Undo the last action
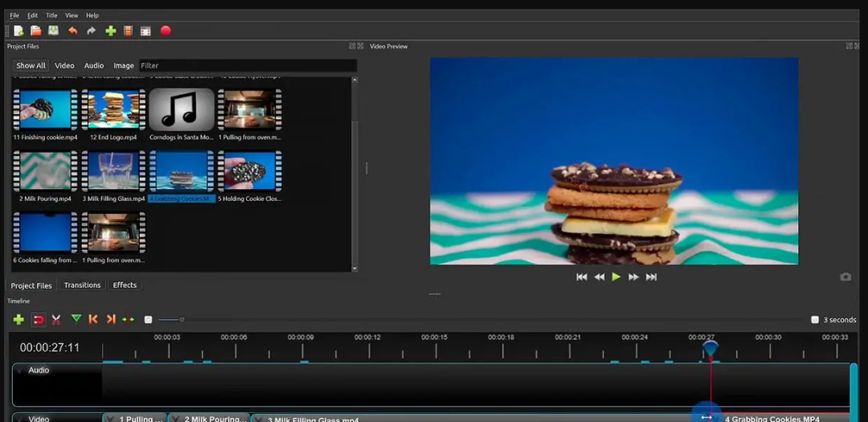Screen dimensions: 868x422 [72, 31]
